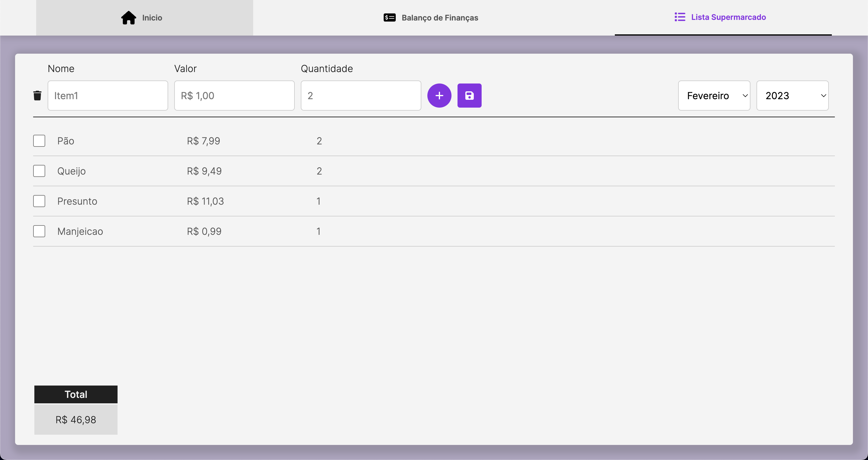Mark the Presunto item checkbox
The height and width of the screenshot is (460, 868).
coord(39,201)
